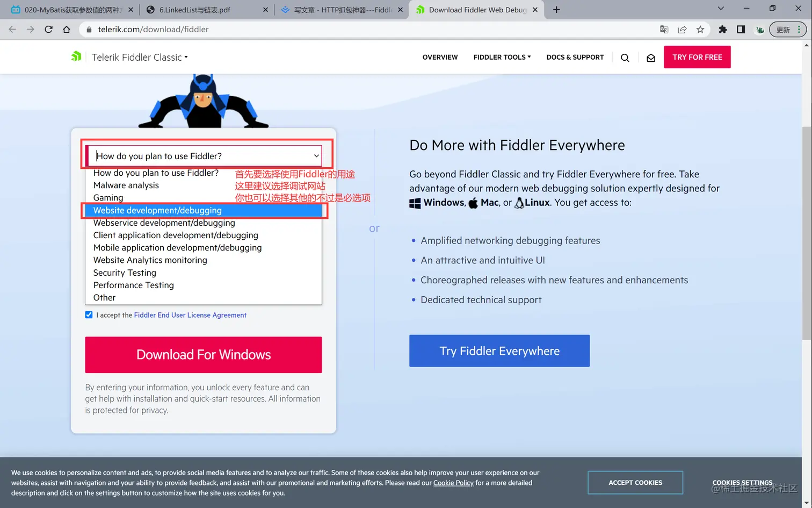Screen dimensions: 812x508
Task: Expand the Telerik Fiddler Classic product menu
Action: click(140, 58)
